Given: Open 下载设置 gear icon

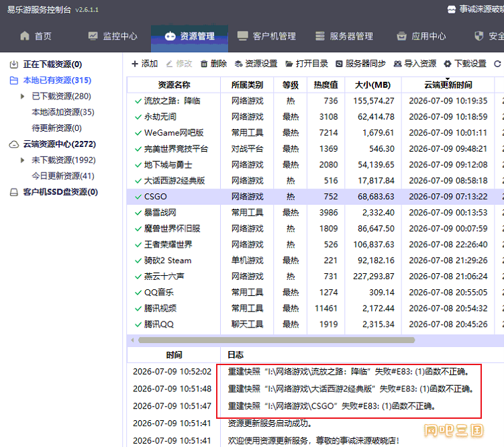Looking at the screenshot, I should pyautogui.click(x=448, y=64).
